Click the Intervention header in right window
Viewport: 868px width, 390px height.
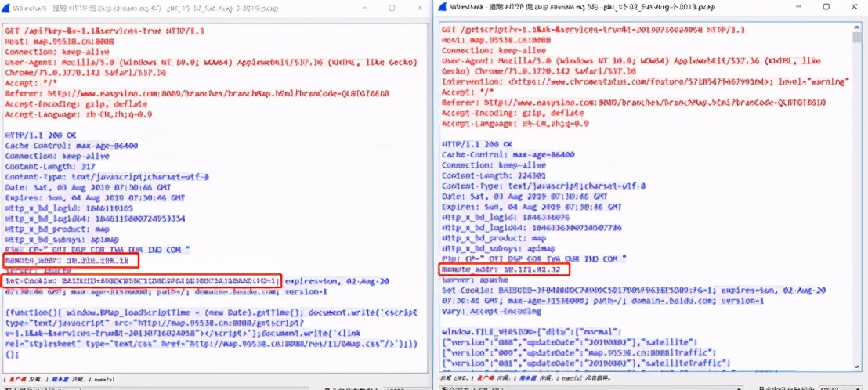coord(645,81)
